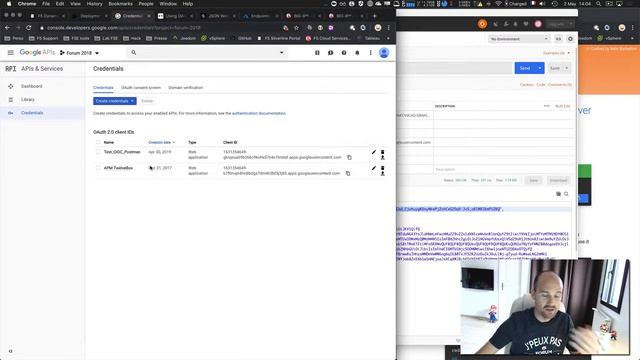Sort by the Creation date column
This screenshot has width=640, height=360.
click(x=162, y=142)
